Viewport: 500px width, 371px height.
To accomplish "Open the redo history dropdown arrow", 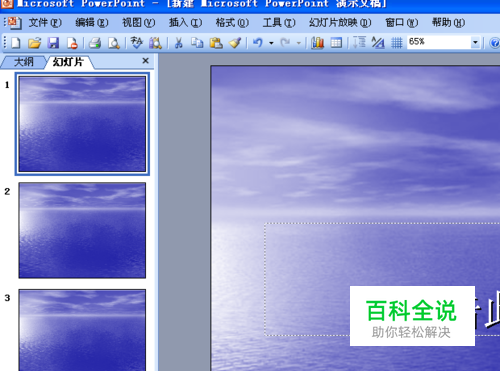I will click(x=299, y=43).
